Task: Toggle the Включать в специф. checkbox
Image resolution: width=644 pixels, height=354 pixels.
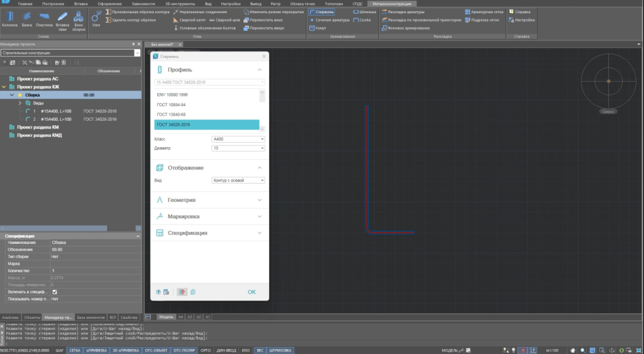Action: [55, 292]
